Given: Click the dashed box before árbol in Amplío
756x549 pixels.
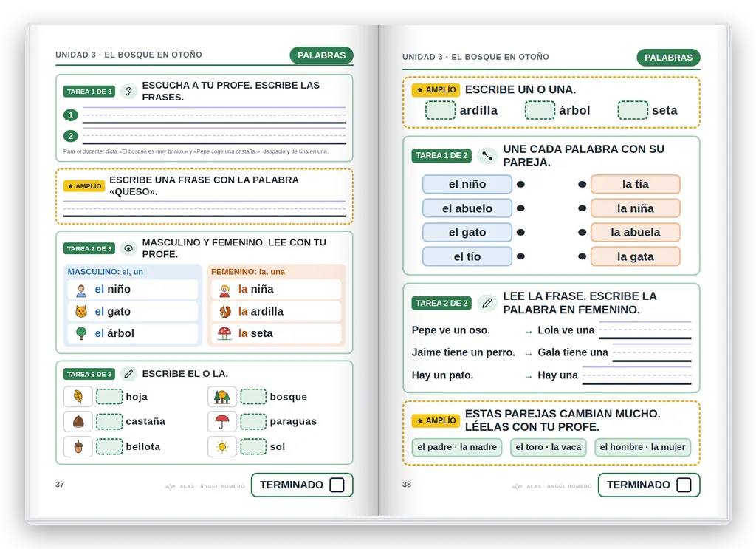Looking at the screenshot, I should click(540, 110).
